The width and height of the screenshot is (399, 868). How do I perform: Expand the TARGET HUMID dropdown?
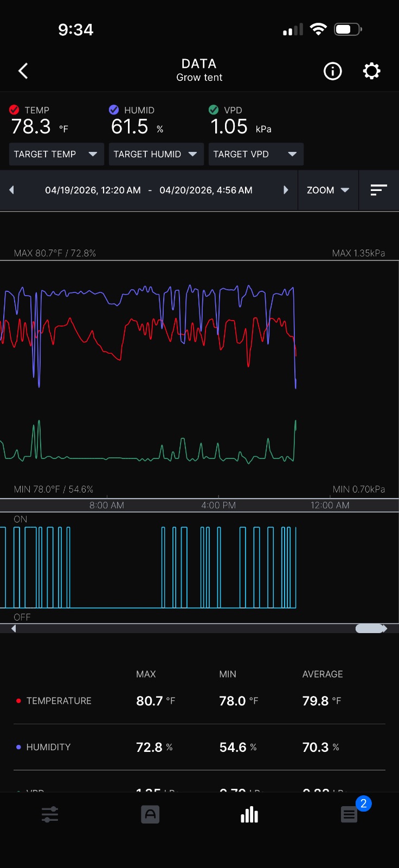pyautogui.click(x=156, y=154)
